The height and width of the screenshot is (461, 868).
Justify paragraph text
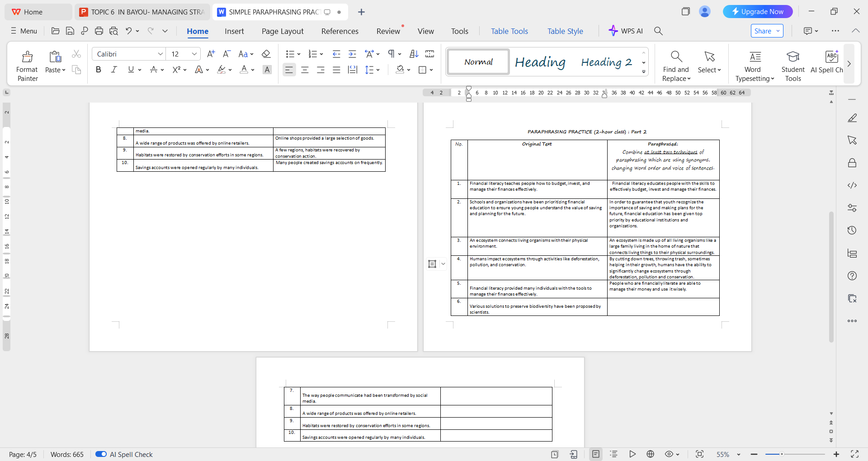click(337, 70)
